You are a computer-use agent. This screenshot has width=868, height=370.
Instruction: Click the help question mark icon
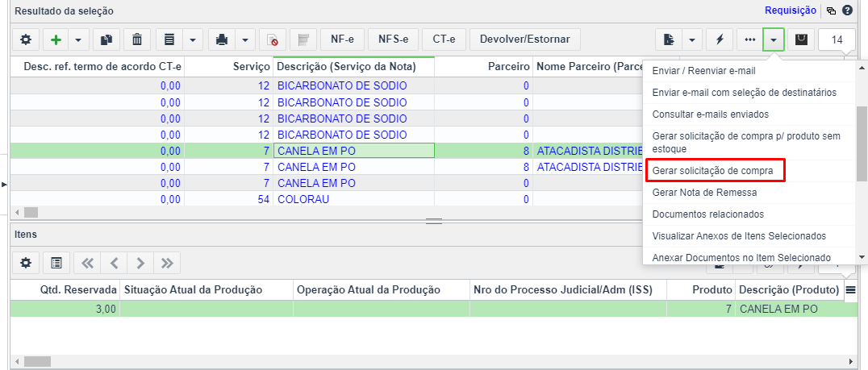point(847,10)
